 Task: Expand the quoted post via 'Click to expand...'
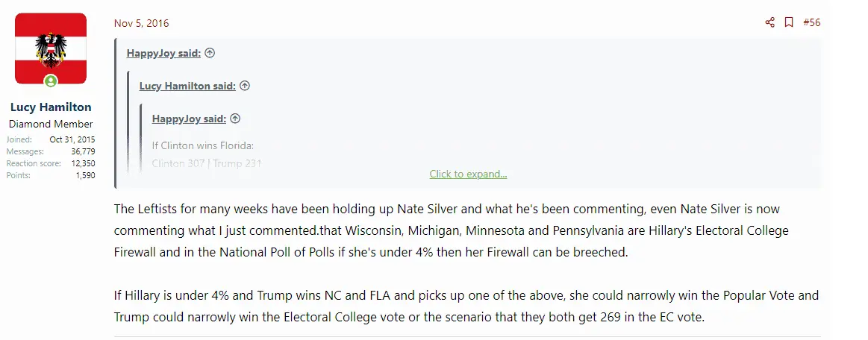(x=468, y=174)
